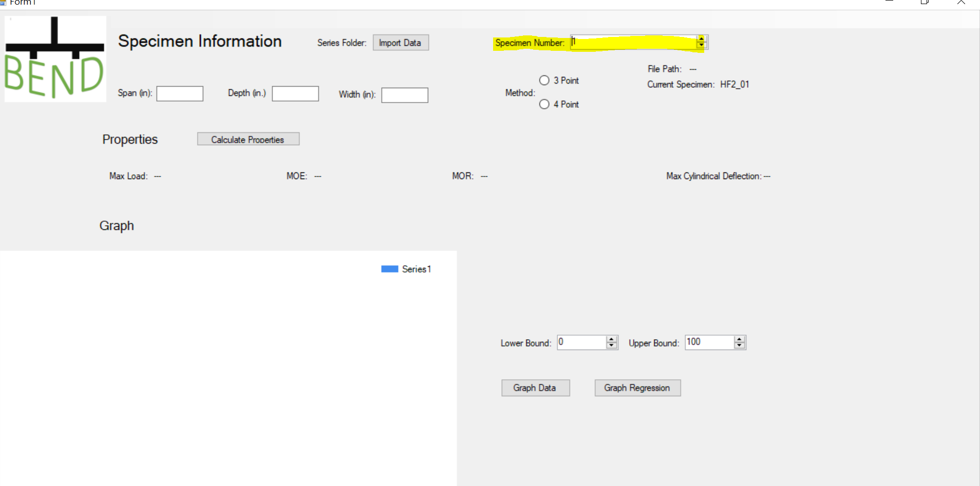The width and height of the screenshot is (980, 486).
Task: Click the Method label
Action: 520,93
